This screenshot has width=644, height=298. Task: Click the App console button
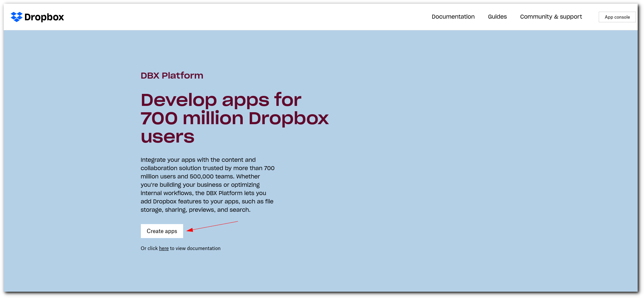[617, 17]
